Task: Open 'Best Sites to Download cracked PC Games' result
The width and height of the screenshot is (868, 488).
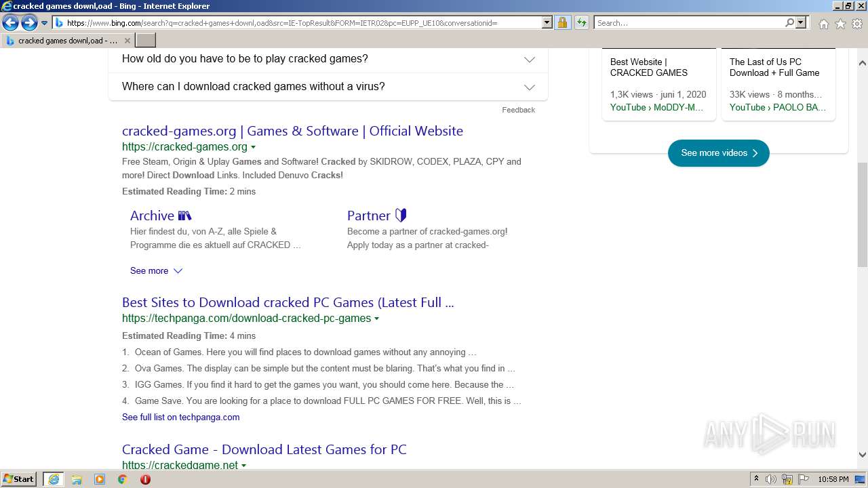Action: pyautogui.click(x=288, y=302)
